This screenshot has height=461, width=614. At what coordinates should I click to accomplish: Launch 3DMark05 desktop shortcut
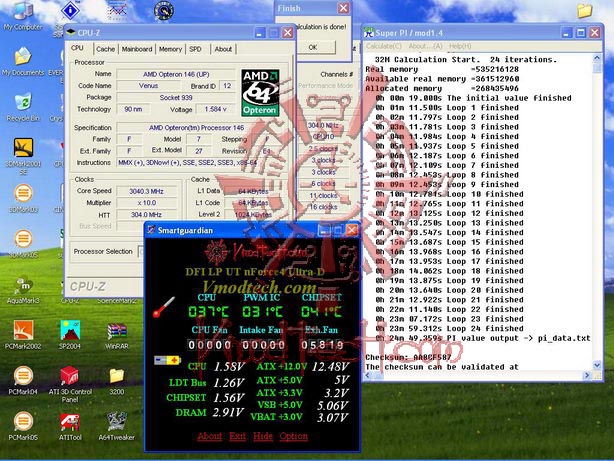point(23,244)
